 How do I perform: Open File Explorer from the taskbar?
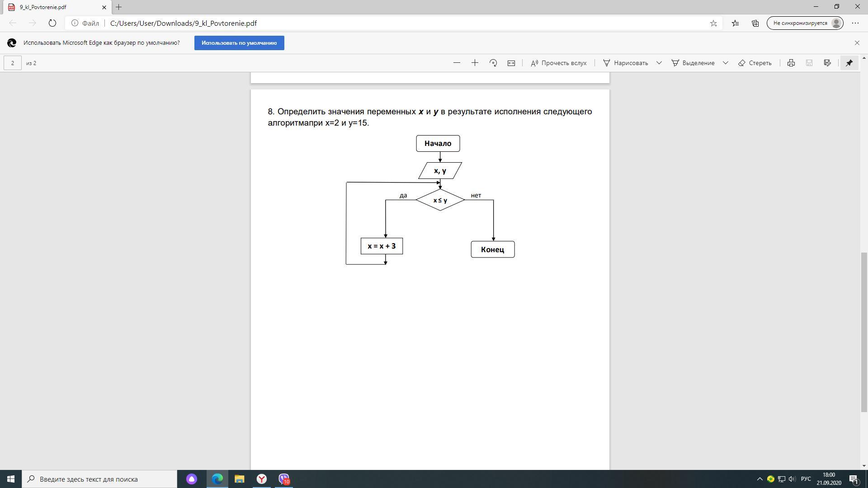click(239, 479)
